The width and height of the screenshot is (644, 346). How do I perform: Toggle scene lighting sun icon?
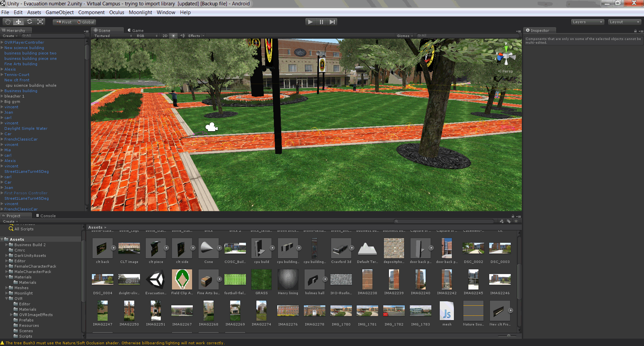click(173, 36)
